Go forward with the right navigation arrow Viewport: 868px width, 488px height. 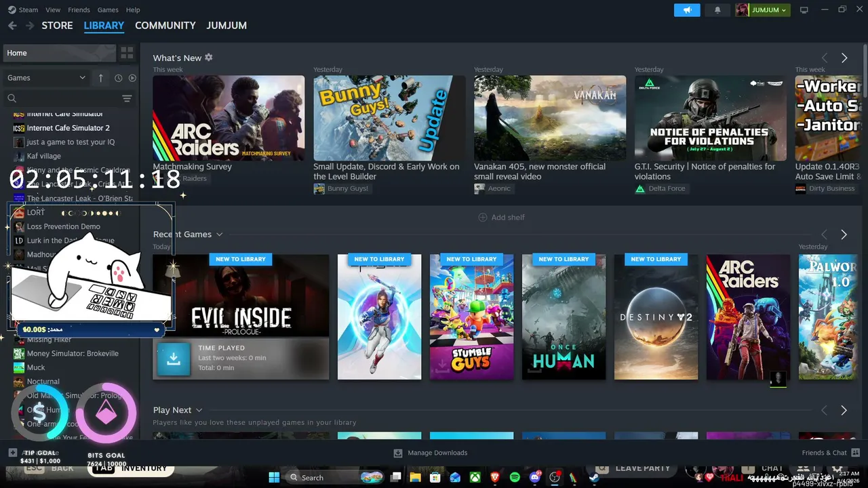click(29, 26)
